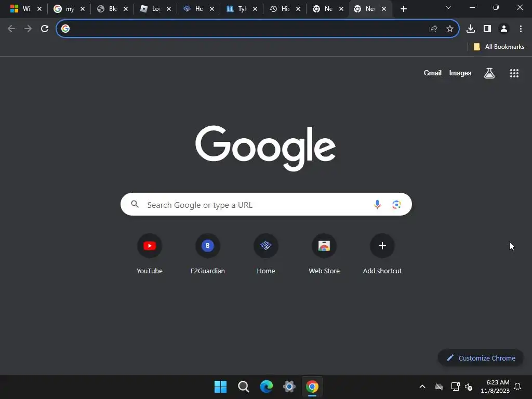Switch to the Blo tab
The height and width of the screenshot is (399, 532).
pos(107,9)
